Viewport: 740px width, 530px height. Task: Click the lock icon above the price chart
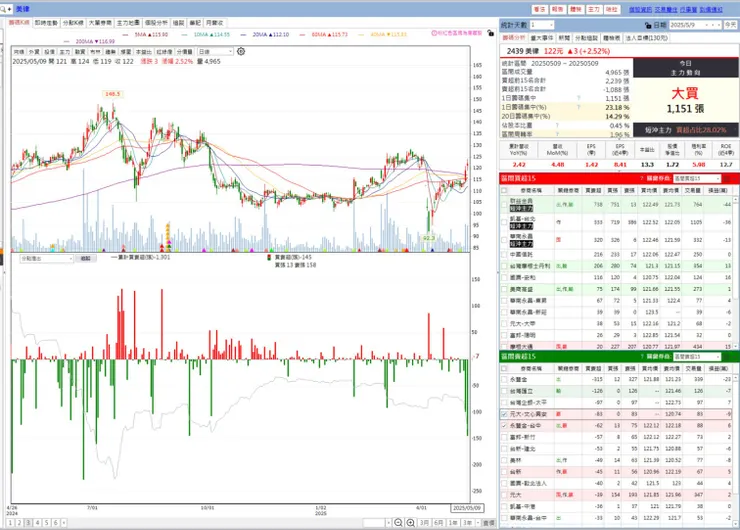coord(490,33)
